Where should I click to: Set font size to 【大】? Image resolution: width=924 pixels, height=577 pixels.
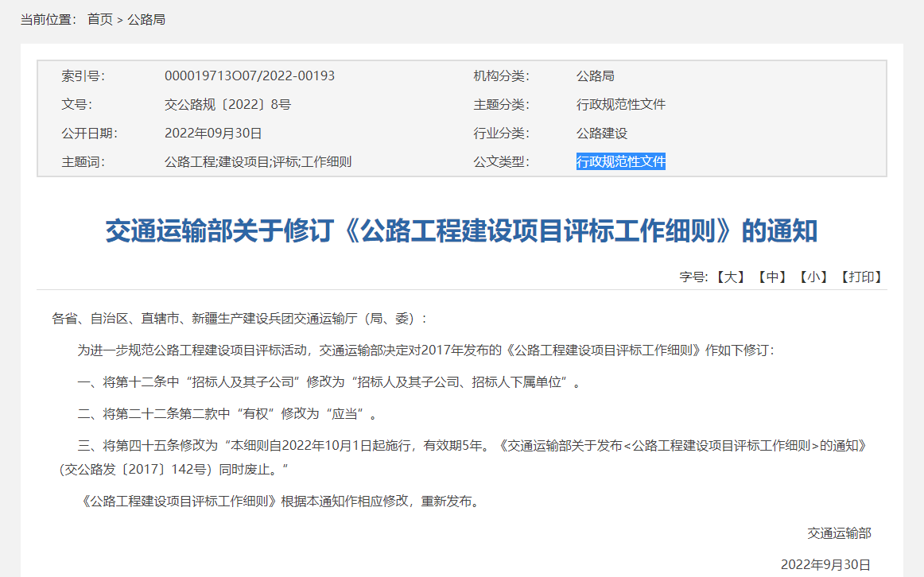[729, 277]
